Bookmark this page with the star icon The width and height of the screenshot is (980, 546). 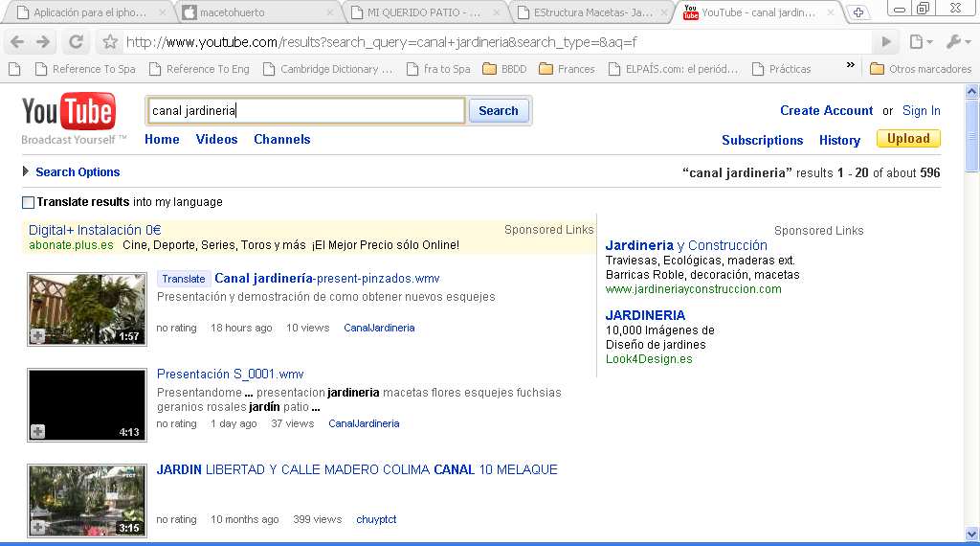(x=110, y=42)
